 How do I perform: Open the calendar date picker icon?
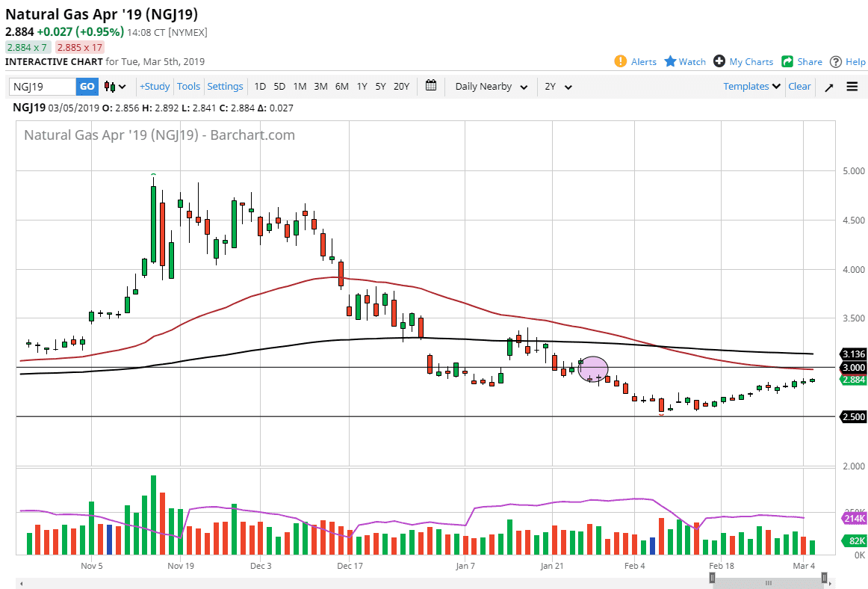coord(431,86)
